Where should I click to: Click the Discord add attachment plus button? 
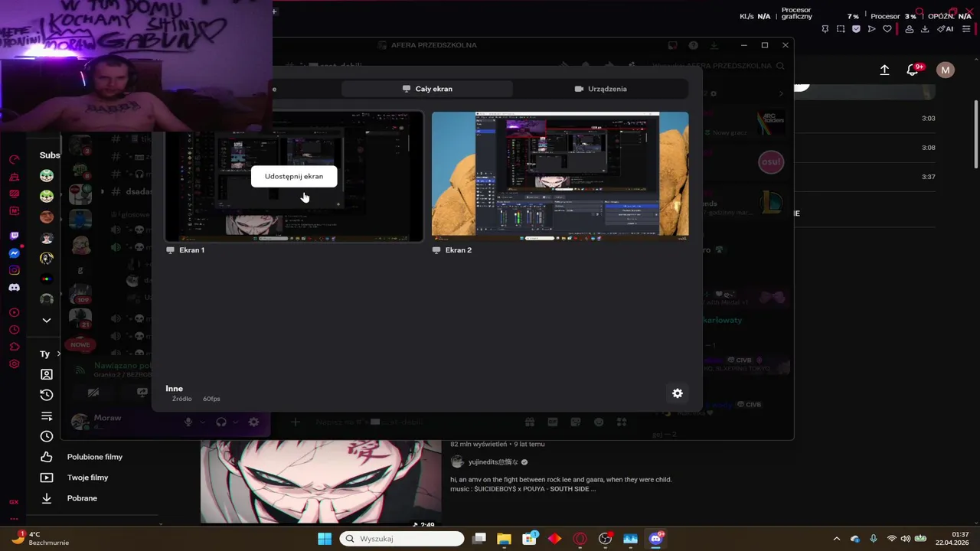296,422
